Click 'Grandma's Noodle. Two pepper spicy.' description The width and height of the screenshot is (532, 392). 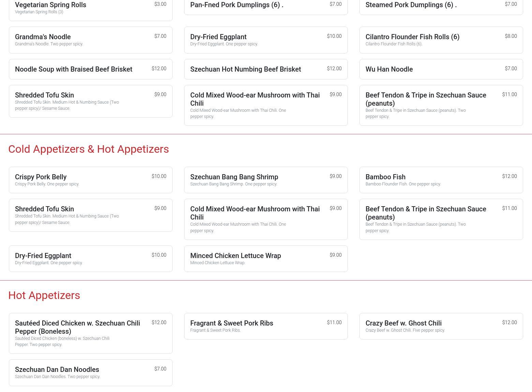pyautogui.click(x=49, y=44)
